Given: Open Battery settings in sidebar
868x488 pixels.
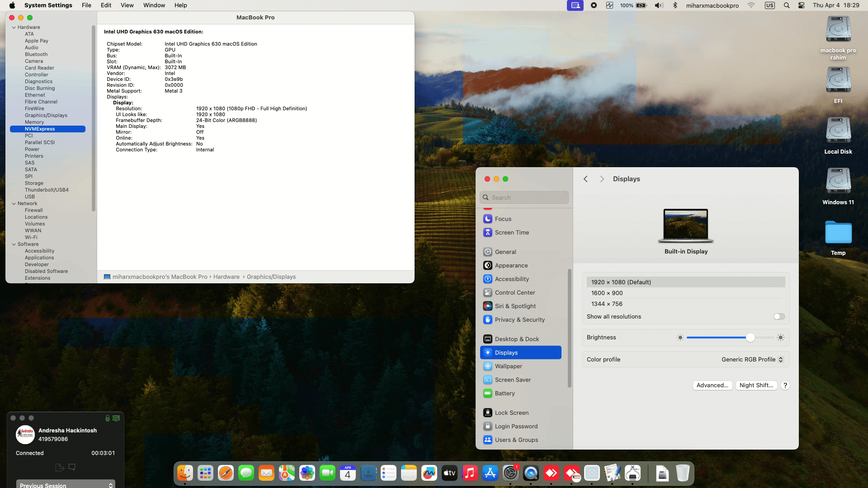Looking at the screenshot, I should coord(505,393).
